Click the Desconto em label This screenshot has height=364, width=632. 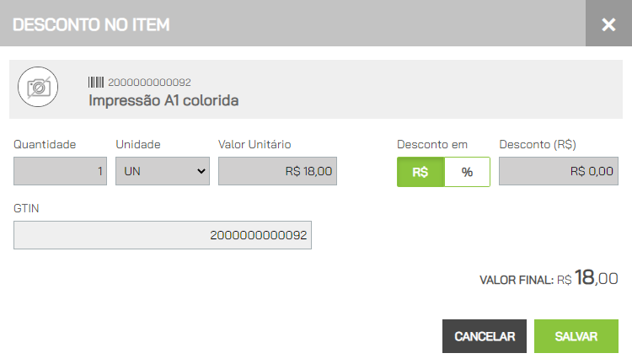(432, 144)
